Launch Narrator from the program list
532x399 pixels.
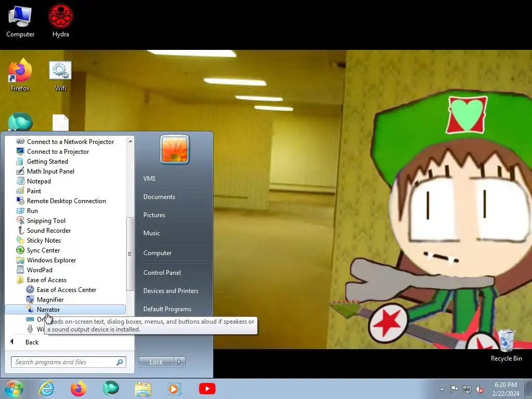point(65,310)
